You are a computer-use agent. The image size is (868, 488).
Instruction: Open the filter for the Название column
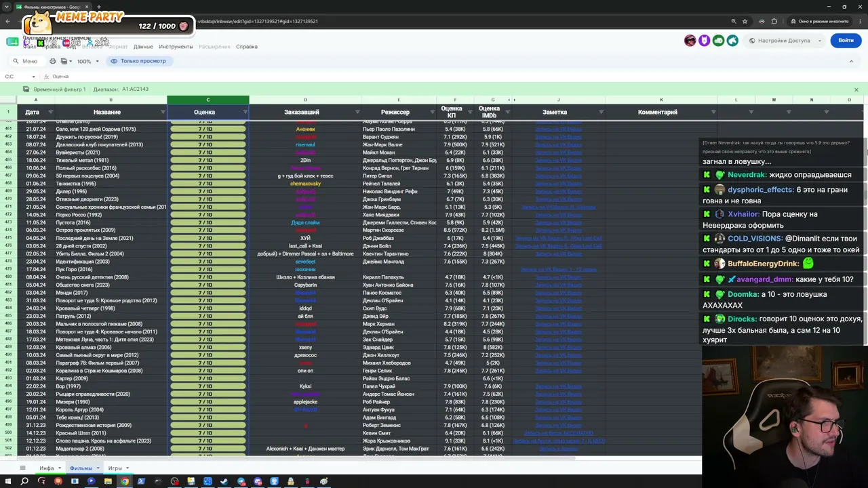click(163, 112)
